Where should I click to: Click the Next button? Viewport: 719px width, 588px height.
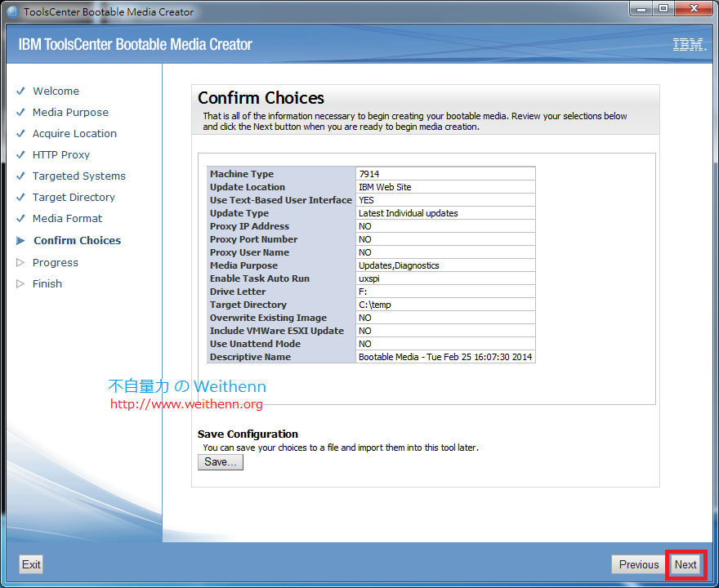[x=685, y=564]
